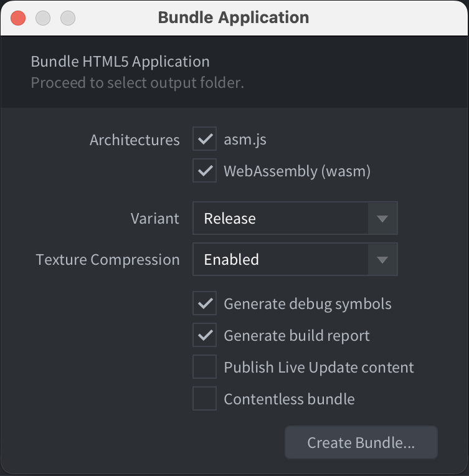
Task: Disable Generate debug symbols
Action: coord(204,304)
